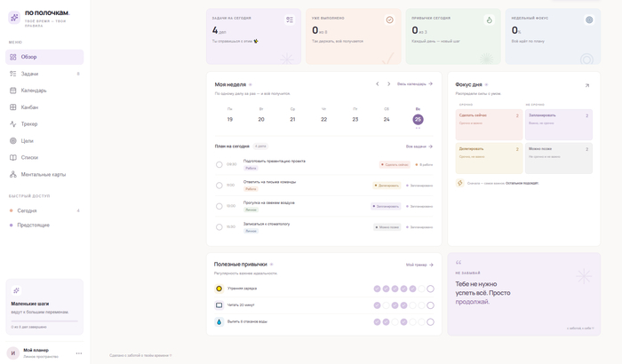The width and height of the screenshot is (622, 364).
Task: Click checkmark icon in Уже выполнено card
Action: pos(389,20)
